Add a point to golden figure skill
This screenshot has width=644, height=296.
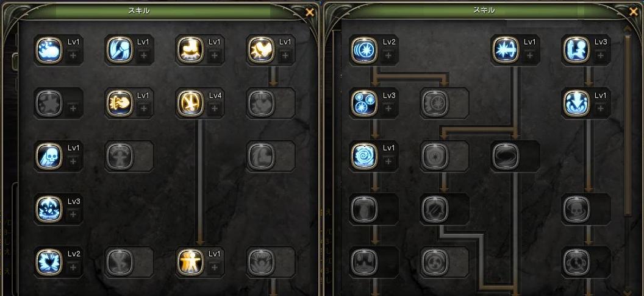pos(215,267)
